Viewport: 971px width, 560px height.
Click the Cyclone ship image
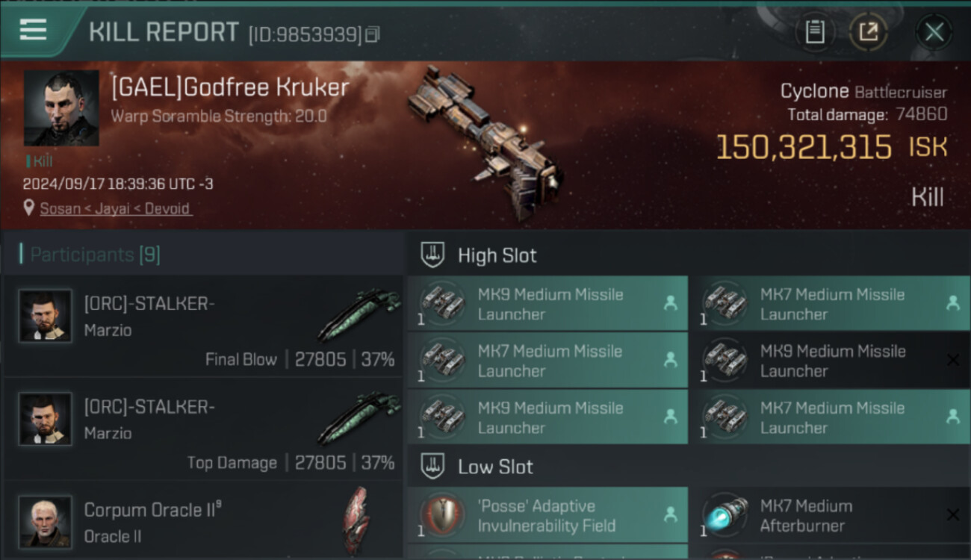(484, 142)
